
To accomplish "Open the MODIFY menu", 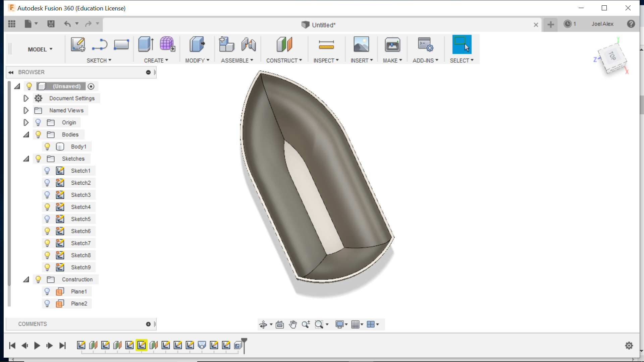I will point(197,60).
